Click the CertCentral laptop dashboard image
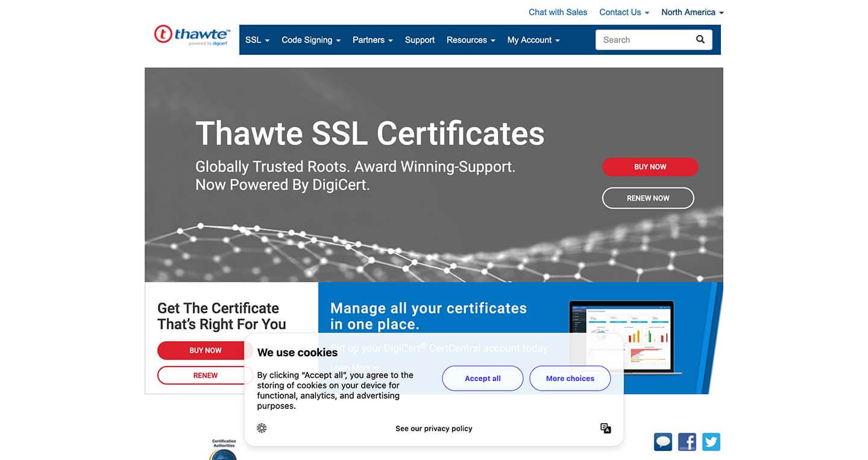Viewport: 868px width, 460px height. [x=622, y=336]
